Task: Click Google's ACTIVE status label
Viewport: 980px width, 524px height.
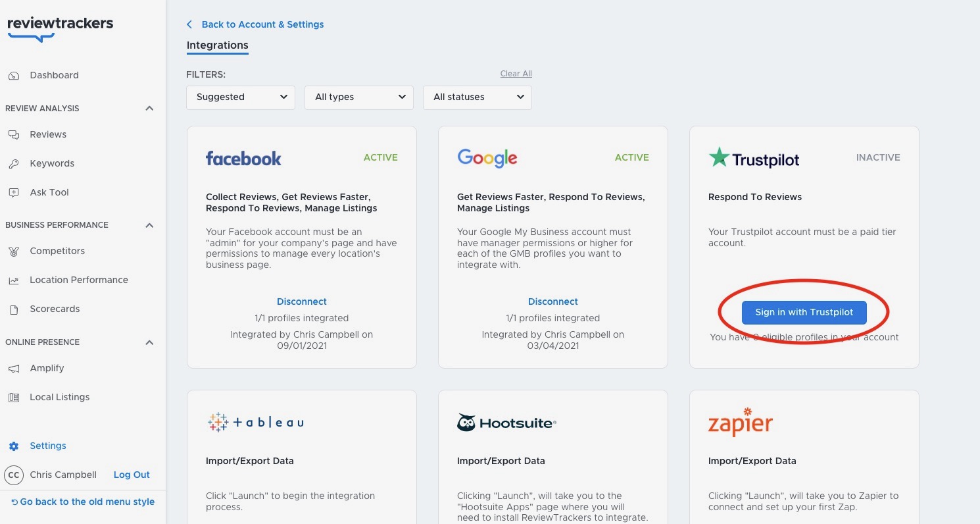Action: (x=632, y=157)
